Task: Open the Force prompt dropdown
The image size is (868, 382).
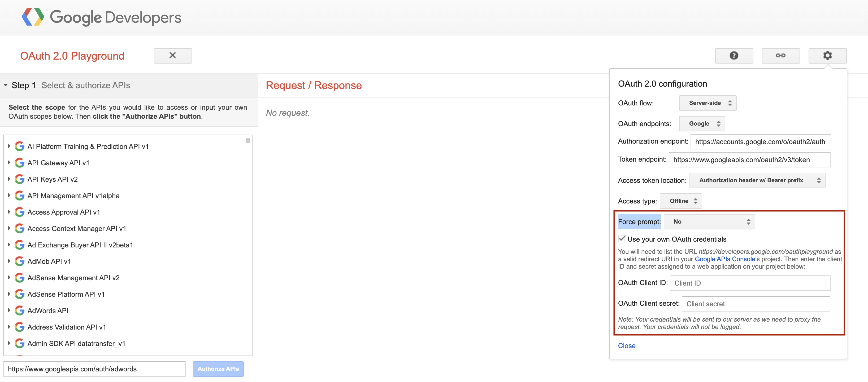Action: 709,221
